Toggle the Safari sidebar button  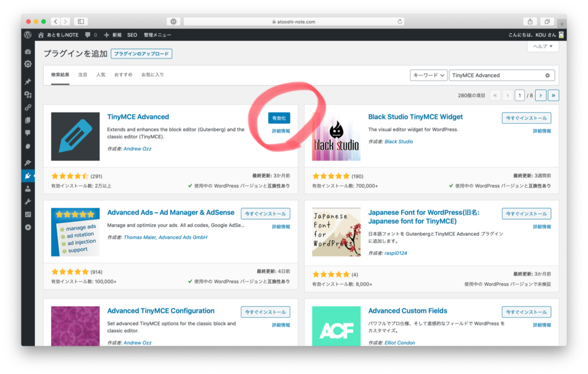(x=80, y=21)
